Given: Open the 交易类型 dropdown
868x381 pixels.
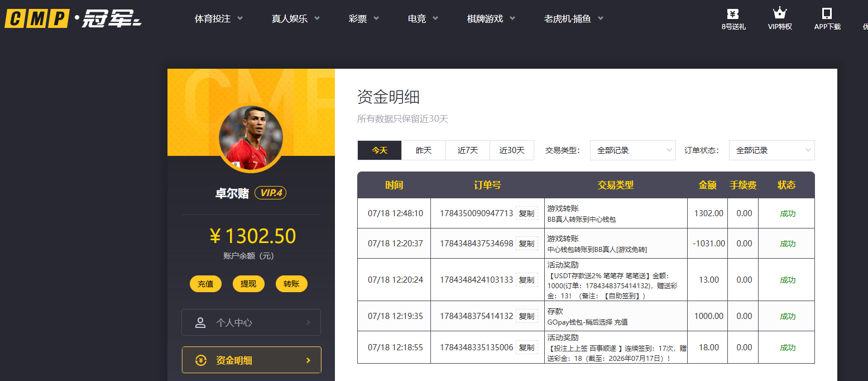Looking at the screenshot, I should pos(633,150).
